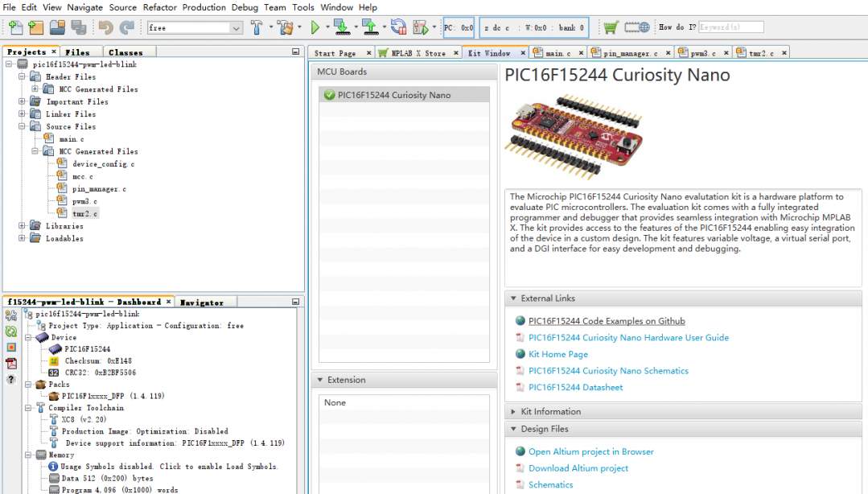Click the Dashboard refresh icon
Viewport: 868px width, 494px height.
[11, 331]
